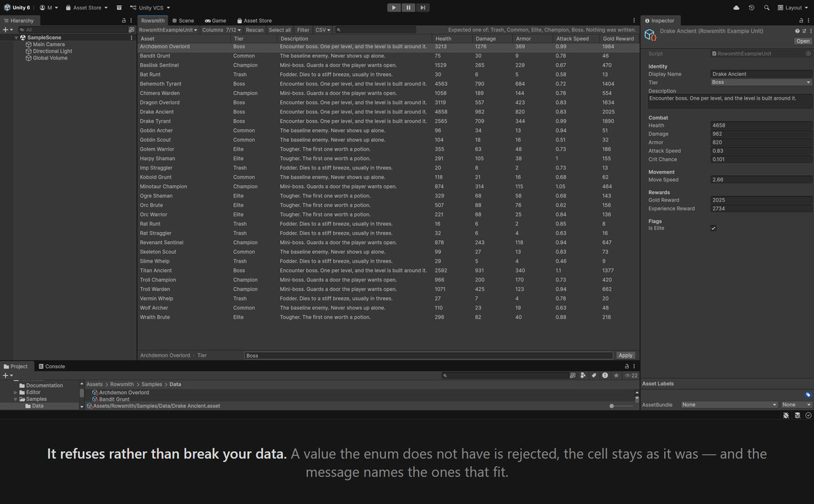Click the Pause button in the toolbar
The image size is (814, 504).
pos(408,7)
